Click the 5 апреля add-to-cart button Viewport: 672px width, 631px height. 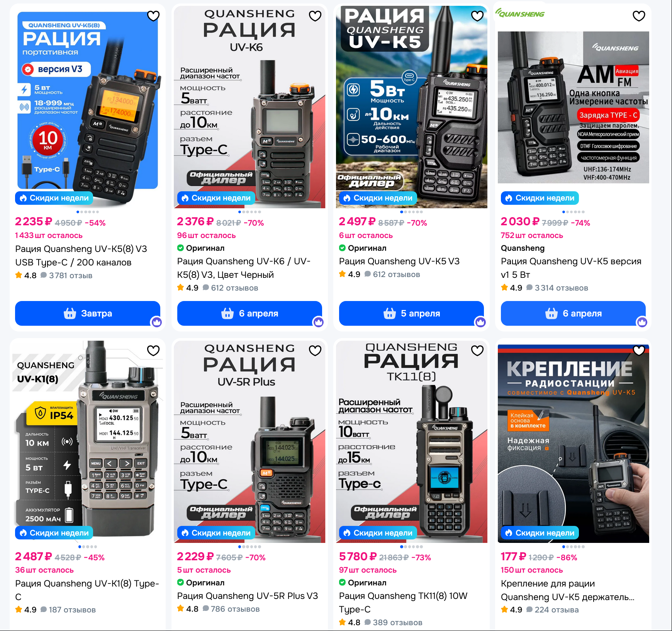411,313
